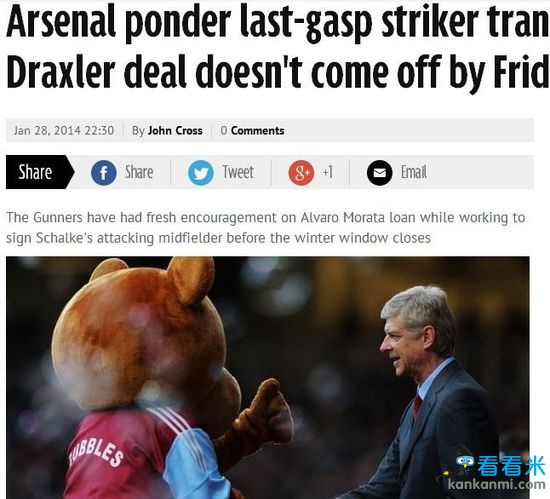Click the black Share arrow label

40,172
